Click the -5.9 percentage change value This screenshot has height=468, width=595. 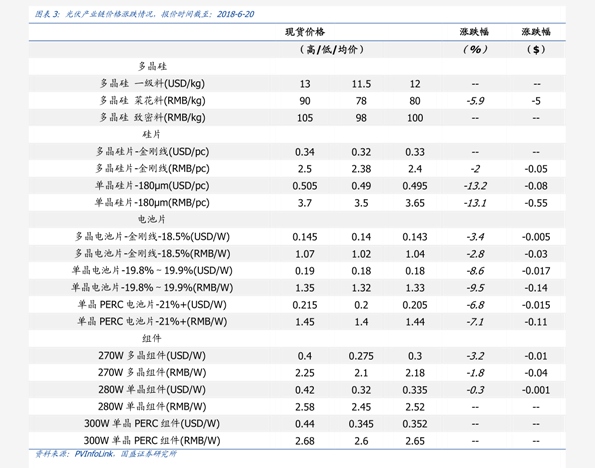[475, 101]
